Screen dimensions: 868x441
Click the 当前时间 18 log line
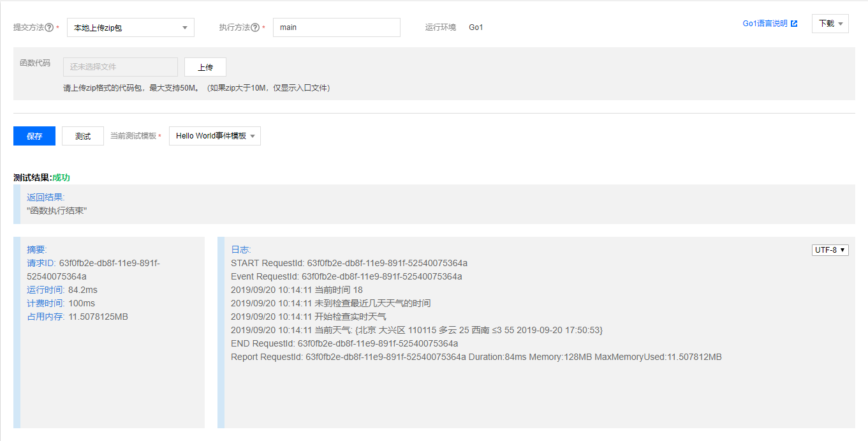297,290
